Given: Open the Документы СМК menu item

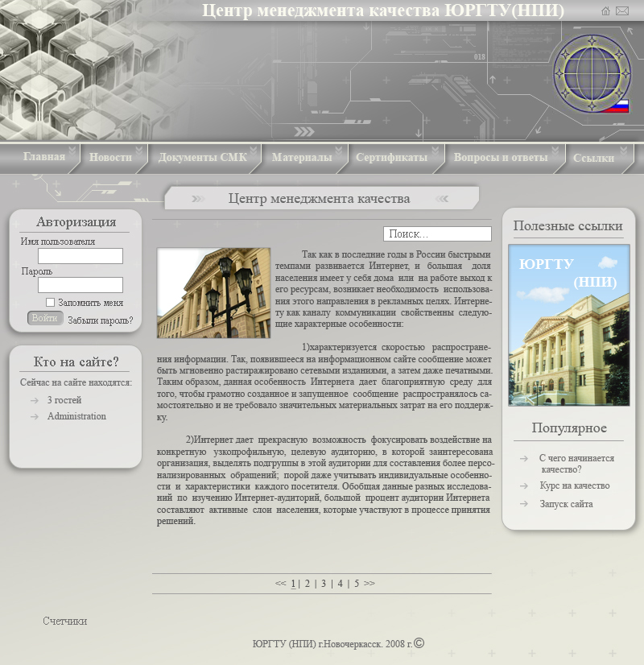Looking at the screenshot, I should click(203, 157).
